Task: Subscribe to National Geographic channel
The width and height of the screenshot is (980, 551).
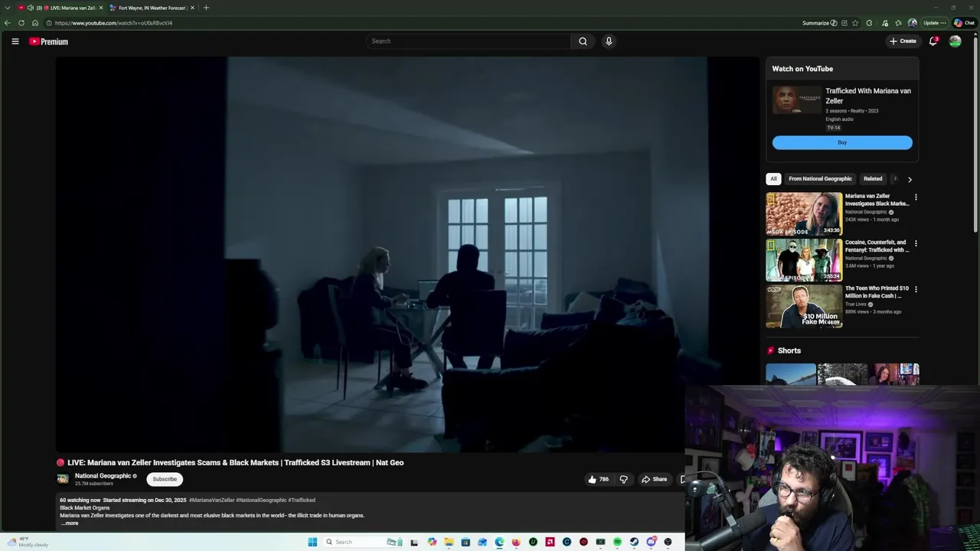Action: click(x=165, y=479)
